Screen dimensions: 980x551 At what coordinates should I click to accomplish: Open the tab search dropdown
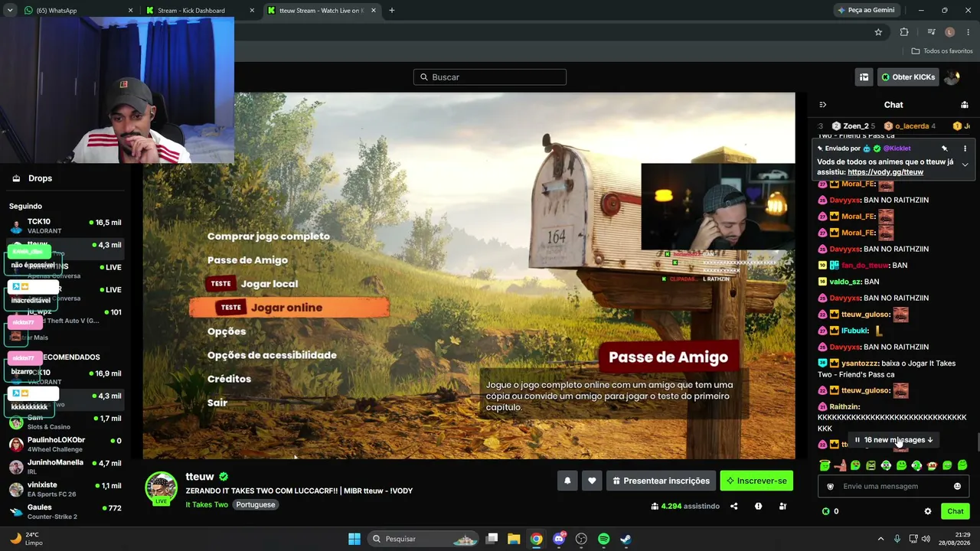(x=10, y=11)
